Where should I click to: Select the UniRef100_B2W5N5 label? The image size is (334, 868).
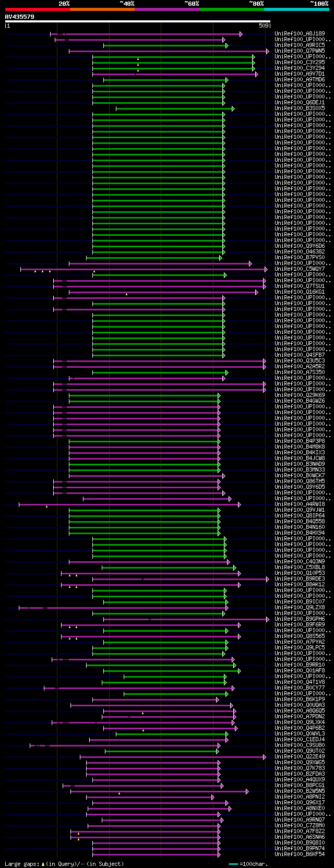[300, 791]
